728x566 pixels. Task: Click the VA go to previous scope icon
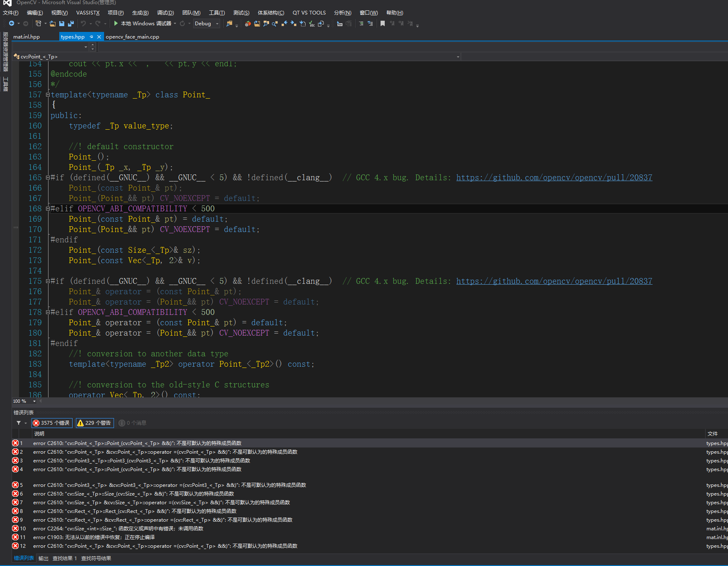tap(284, 24)
